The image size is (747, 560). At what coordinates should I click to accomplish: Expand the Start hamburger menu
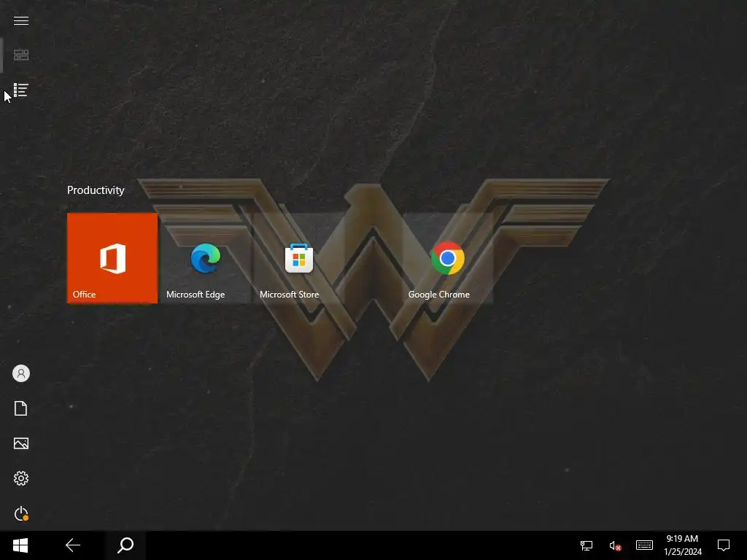tap(21, 20)
